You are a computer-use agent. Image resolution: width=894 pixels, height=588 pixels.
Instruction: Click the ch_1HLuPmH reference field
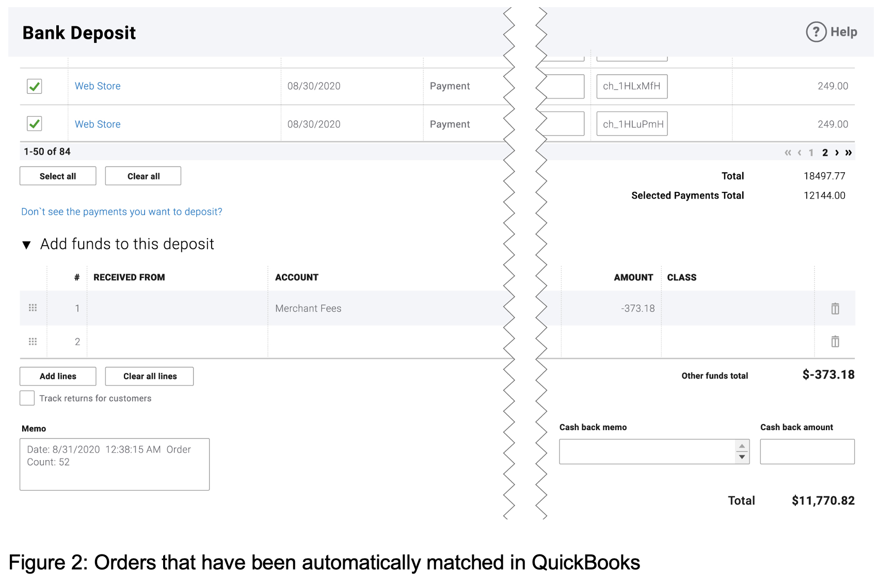(x=632, y=124)
